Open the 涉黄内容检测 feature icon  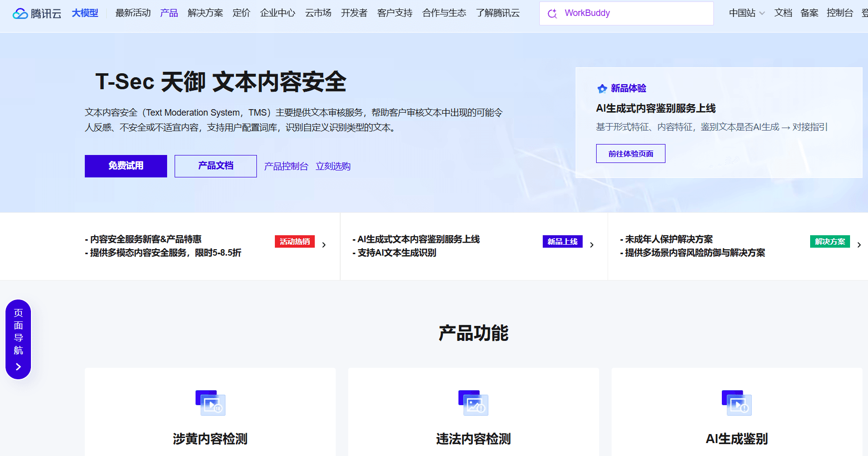click(x=210, y=403)
